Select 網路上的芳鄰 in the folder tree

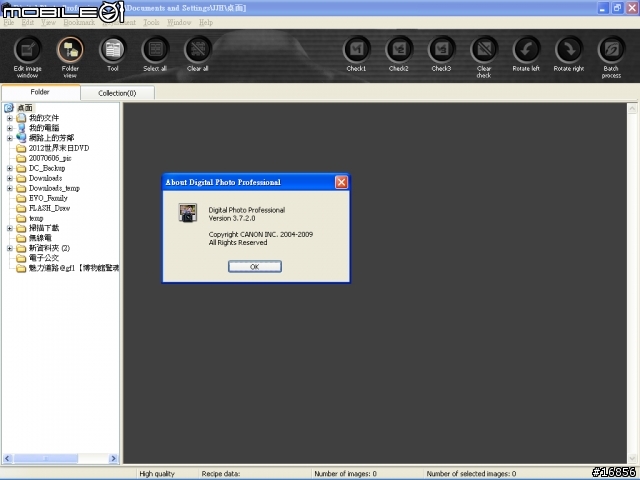coord(51,138)
